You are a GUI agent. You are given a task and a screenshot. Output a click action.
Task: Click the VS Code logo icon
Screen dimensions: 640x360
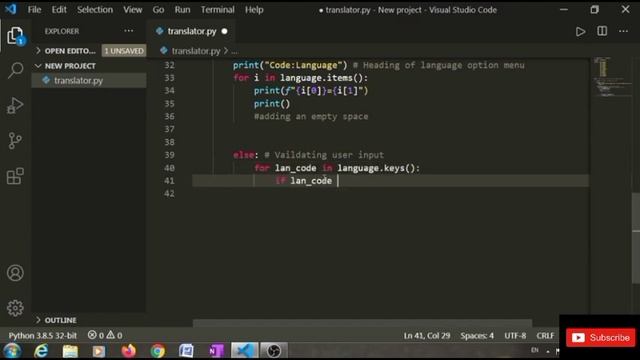tap(11, 9)
